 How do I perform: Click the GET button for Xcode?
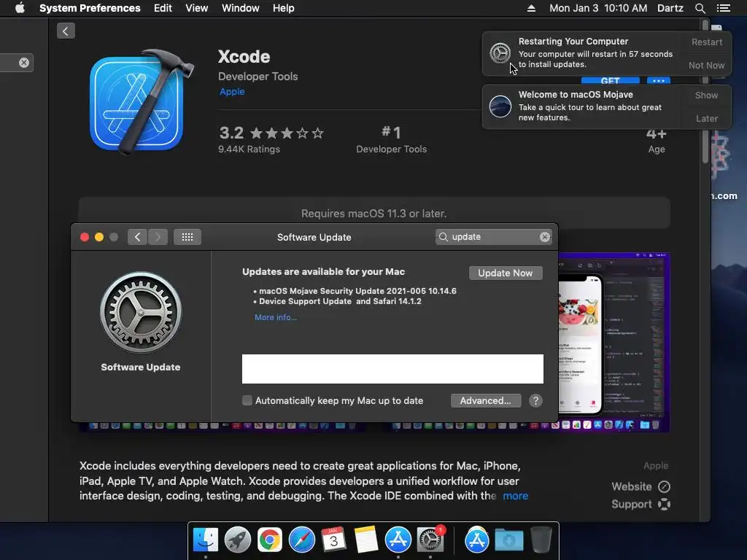611,80
